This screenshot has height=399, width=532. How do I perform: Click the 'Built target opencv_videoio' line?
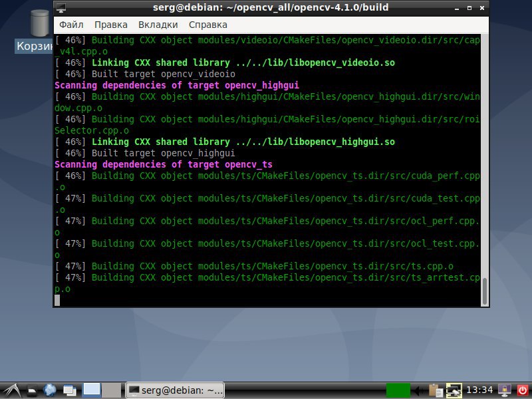coord(145,74)
